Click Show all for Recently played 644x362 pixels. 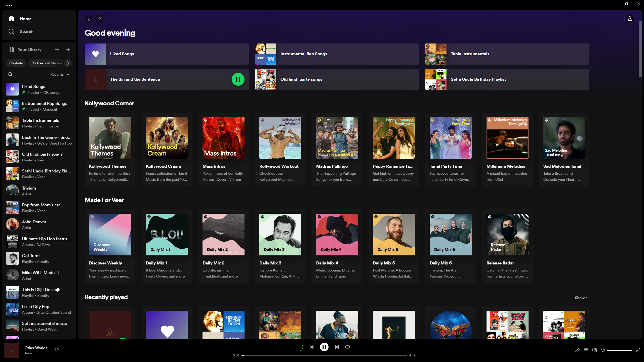(582, 298)
